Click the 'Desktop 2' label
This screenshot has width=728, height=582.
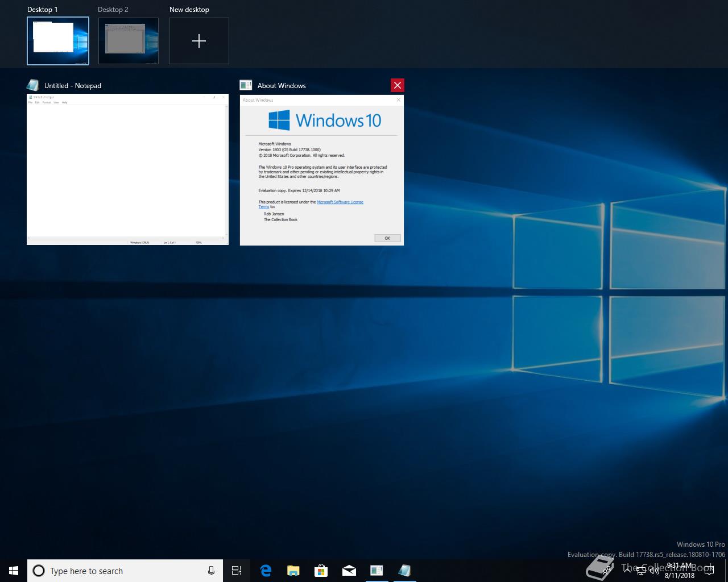point(113,10)
